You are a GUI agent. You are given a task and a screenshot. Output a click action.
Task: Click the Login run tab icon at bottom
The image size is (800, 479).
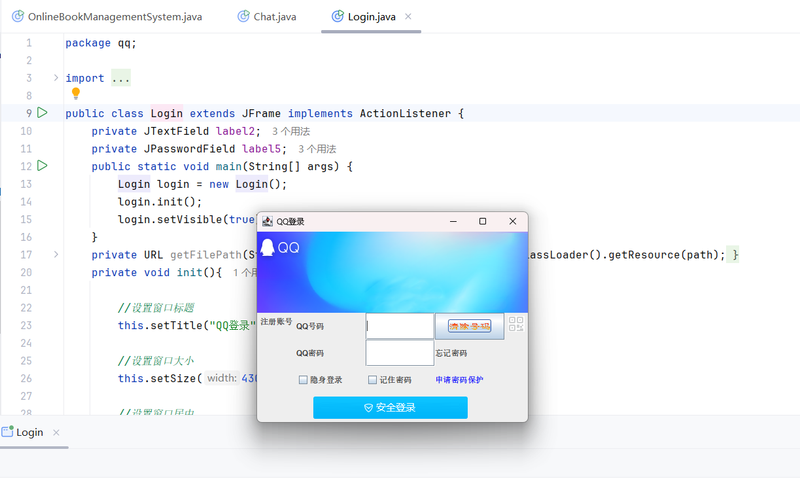point(7,432)
